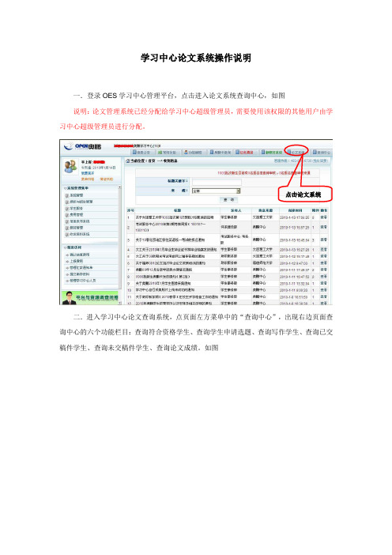
Task: Click the 标题 column header
Action: [x=177, y=210]
